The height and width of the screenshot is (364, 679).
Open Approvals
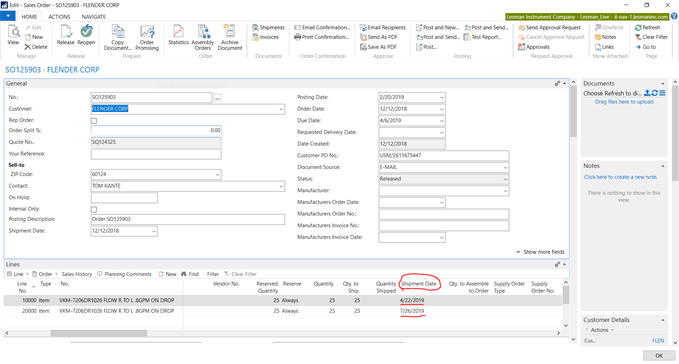tap(534, 47)
